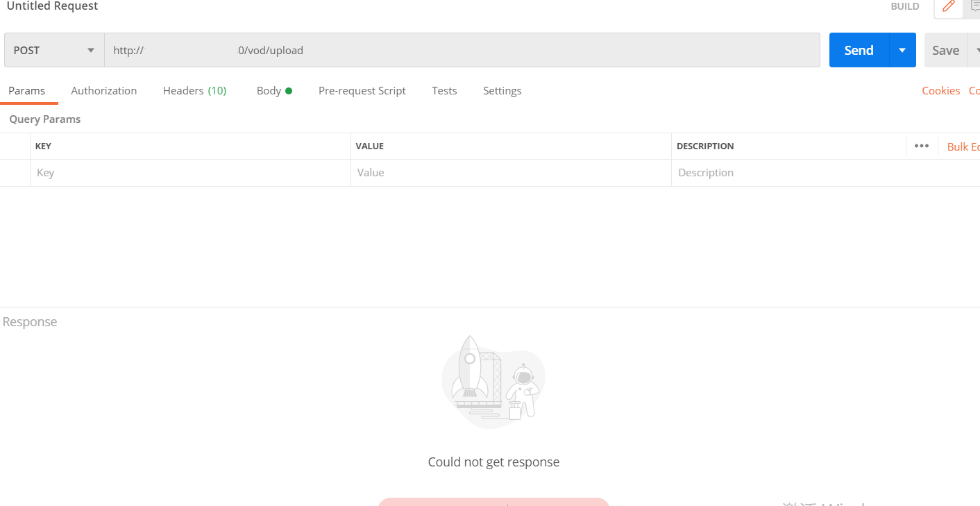This screenshot has width=980, height=506.
Task: Open the Headers (10) tab
Action: coord(194,91)
